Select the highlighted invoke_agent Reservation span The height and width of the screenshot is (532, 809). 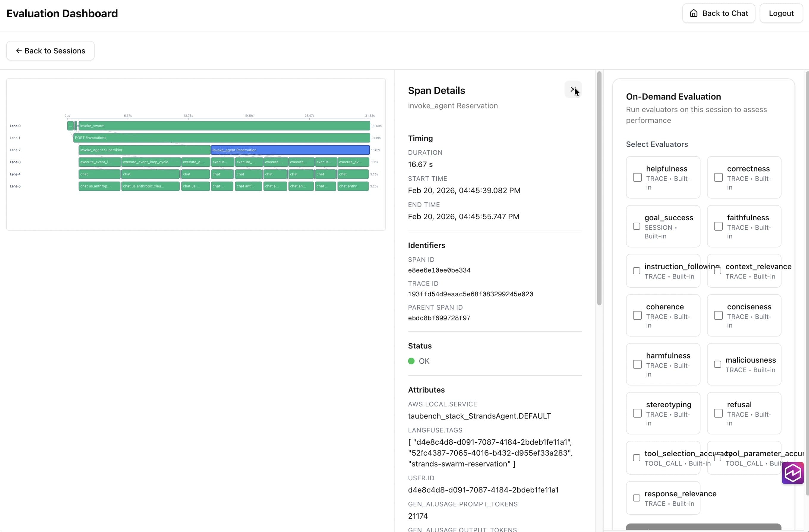[x=290, y=150]
